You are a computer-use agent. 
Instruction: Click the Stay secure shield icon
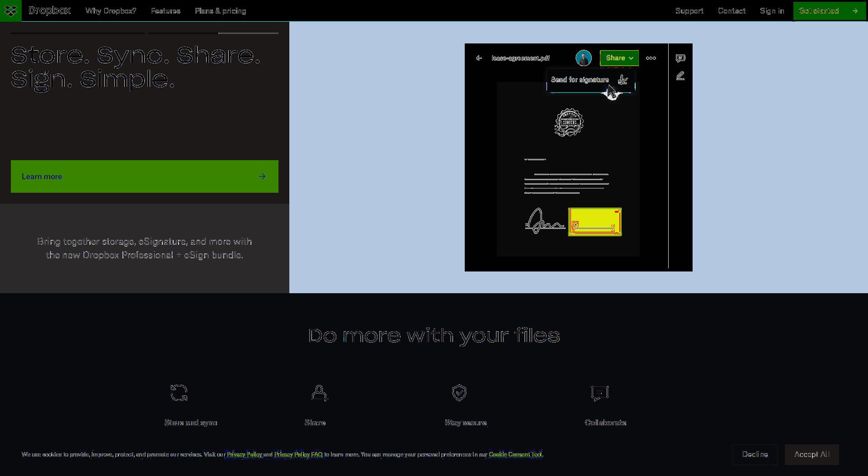[x=459, y=393]
